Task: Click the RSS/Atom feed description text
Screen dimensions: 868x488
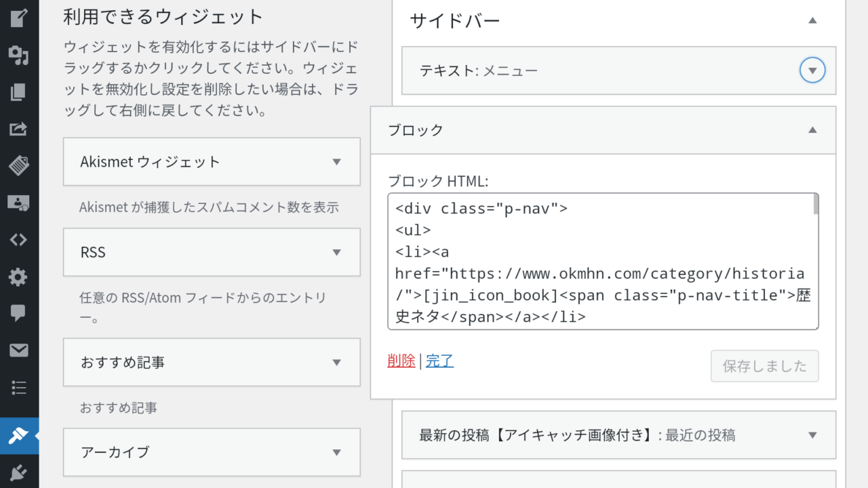Action: (203, 307)
